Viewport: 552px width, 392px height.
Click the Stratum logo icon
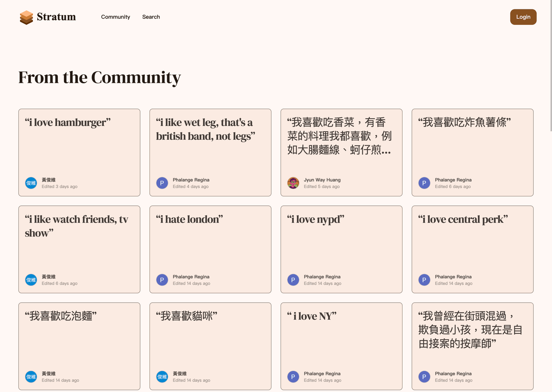coord(26,17)
